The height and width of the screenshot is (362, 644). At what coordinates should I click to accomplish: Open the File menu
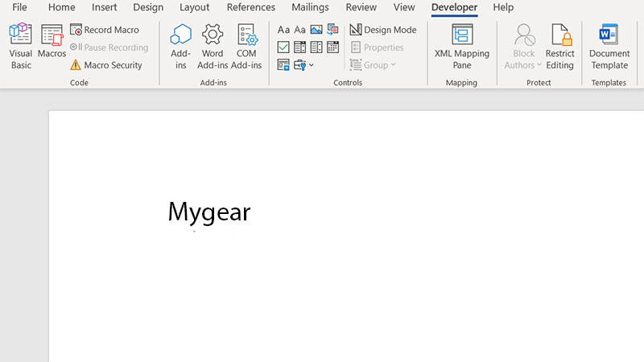tap(19, 7)
